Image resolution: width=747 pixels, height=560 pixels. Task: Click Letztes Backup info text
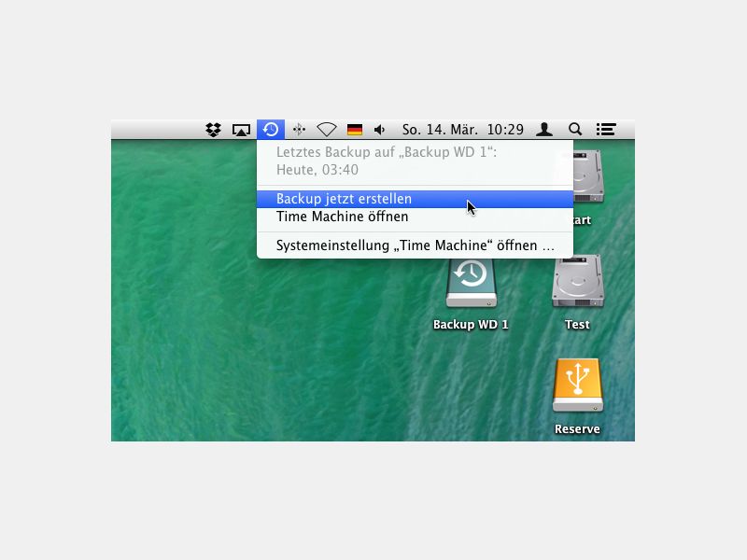tap(387, 161)
